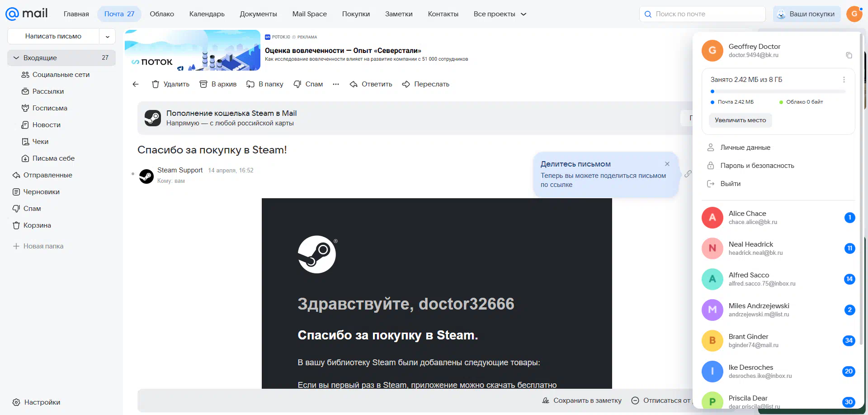868x415 pixels.
Task: Click Сохранить в заметку
Action: point(582,401)
